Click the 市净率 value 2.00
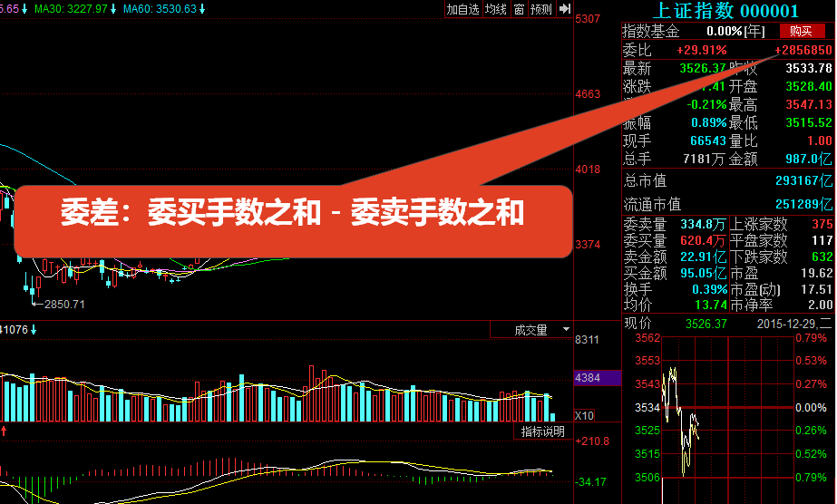Viewport: 837px width, 504px height. tap(821, 305)
